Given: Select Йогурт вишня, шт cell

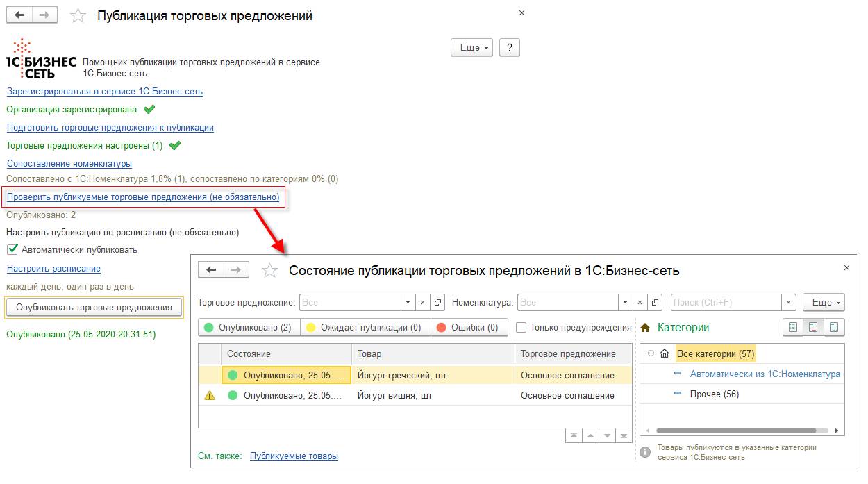Looking at the screenshot, I should click(433, 396).
